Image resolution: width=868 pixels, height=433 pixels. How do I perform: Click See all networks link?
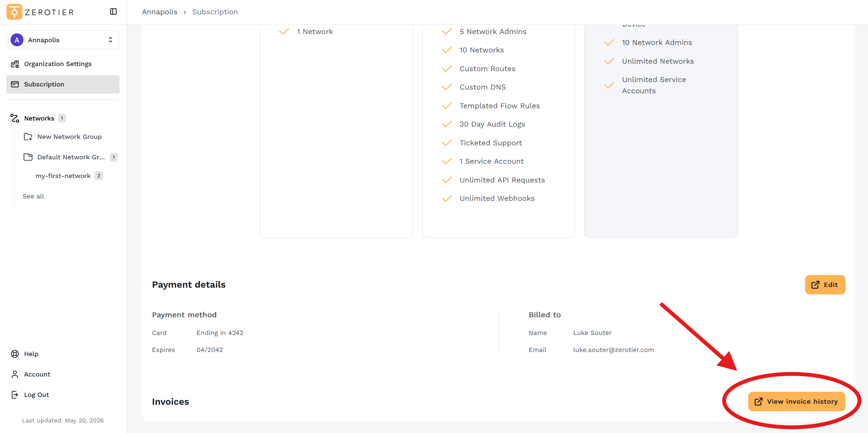click(33, 196)
